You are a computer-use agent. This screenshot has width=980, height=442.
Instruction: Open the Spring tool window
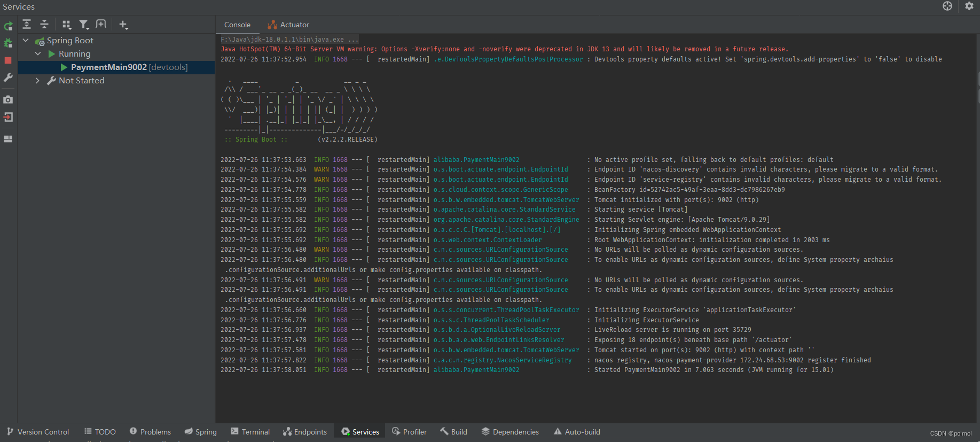point(201,432)
